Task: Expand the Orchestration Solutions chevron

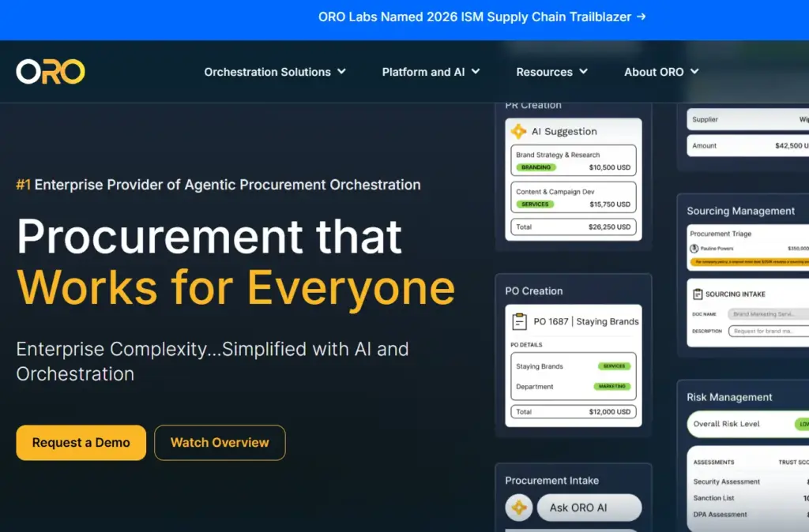Action: pos(341,72)
